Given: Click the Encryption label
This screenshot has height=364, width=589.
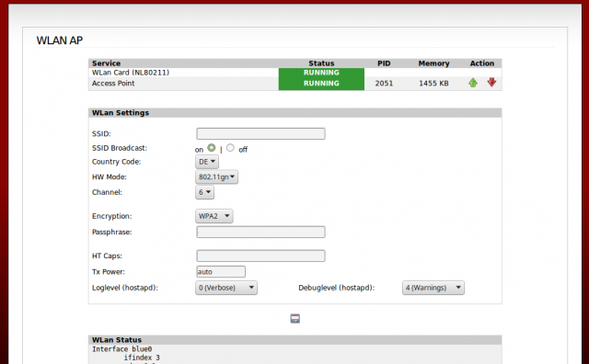Looking at the screenshot, I should click(112, 216).
